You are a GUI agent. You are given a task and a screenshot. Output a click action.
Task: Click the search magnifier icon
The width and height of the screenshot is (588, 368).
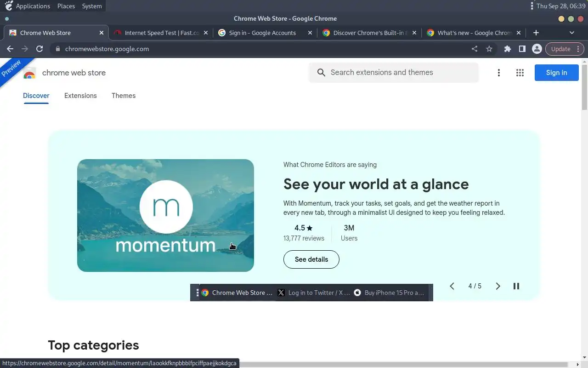[x=322, y=72]
